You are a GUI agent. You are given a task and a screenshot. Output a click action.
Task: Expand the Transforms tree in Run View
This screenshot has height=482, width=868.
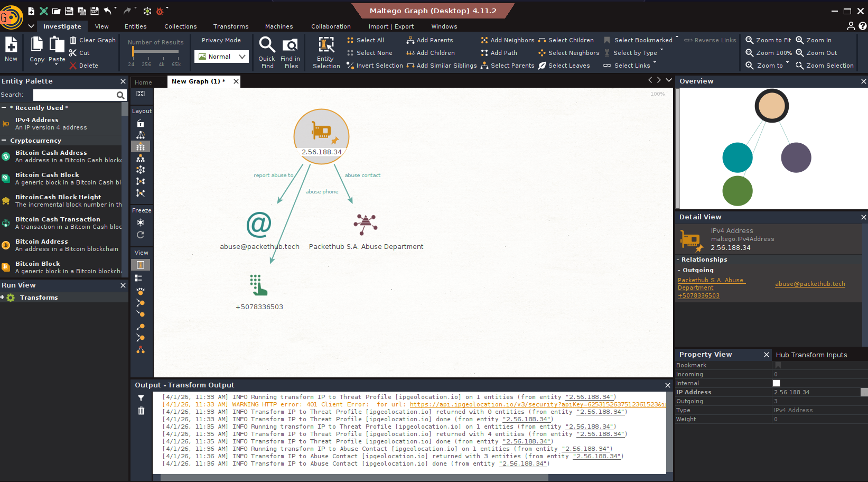coord(3,298)
